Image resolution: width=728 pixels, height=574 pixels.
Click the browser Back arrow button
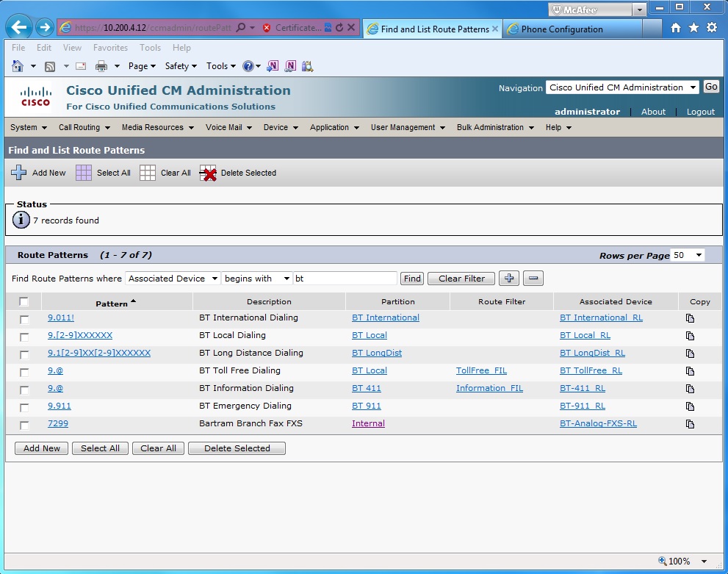click(19, 27)
